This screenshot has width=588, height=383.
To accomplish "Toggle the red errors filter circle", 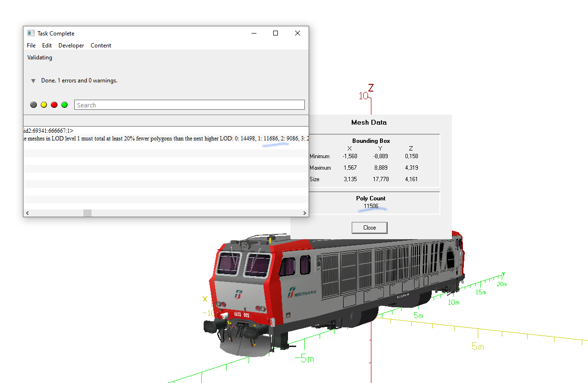I will pos(54,105).
